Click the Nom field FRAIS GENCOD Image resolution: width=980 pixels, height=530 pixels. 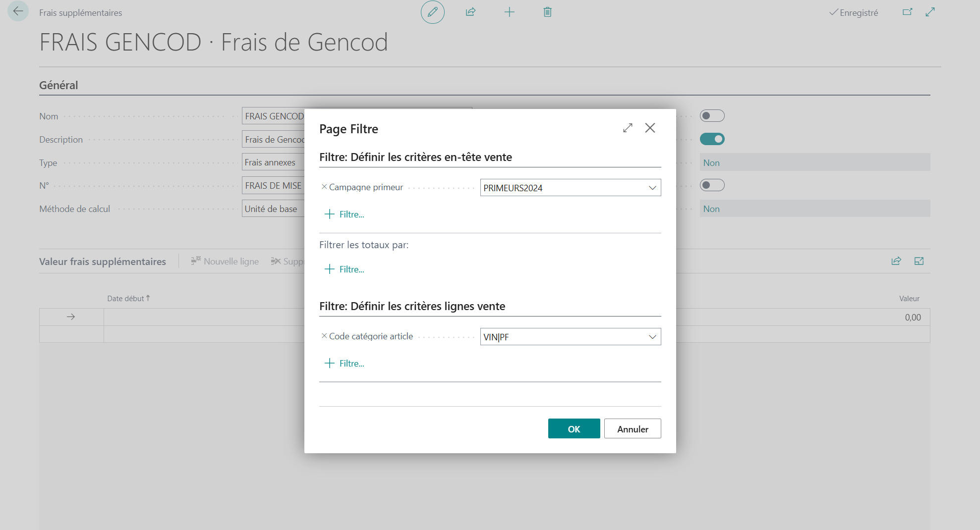click(x=273, y=116)
